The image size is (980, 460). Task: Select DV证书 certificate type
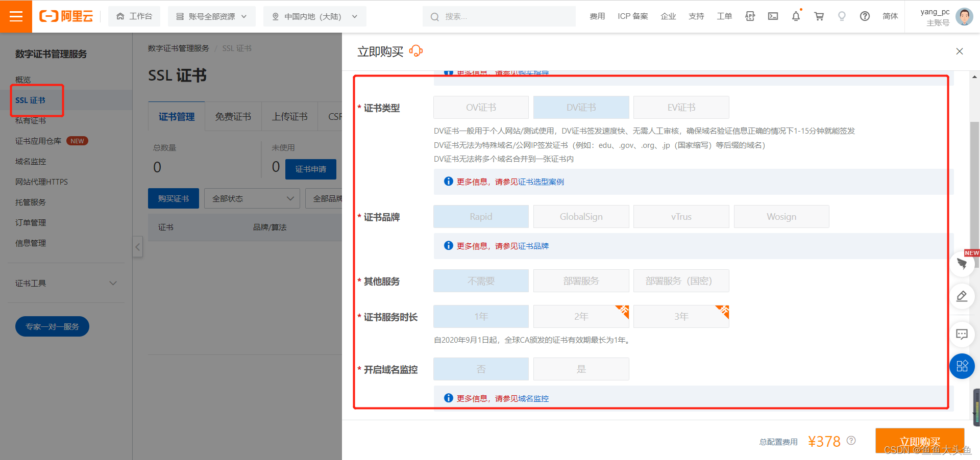point(581,108)
